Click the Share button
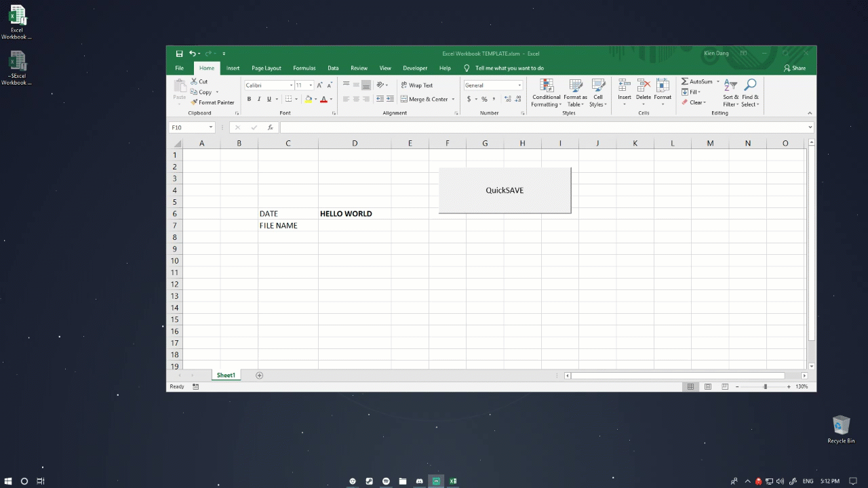Image resolution: width=868 pixels, height=488 pixels. click(x=795, y=68)
